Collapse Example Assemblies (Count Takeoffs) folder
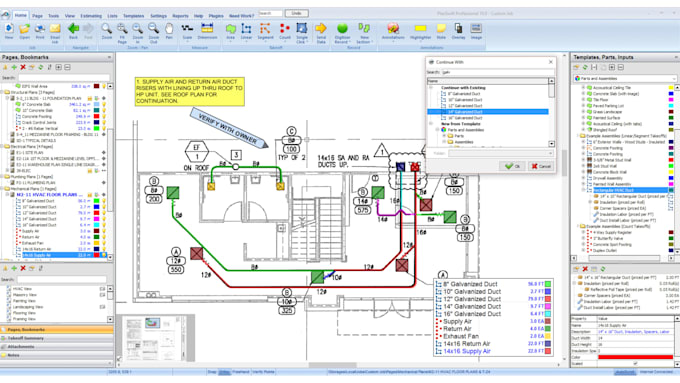This screenshot has height=383, width=680. click(579, 226)
